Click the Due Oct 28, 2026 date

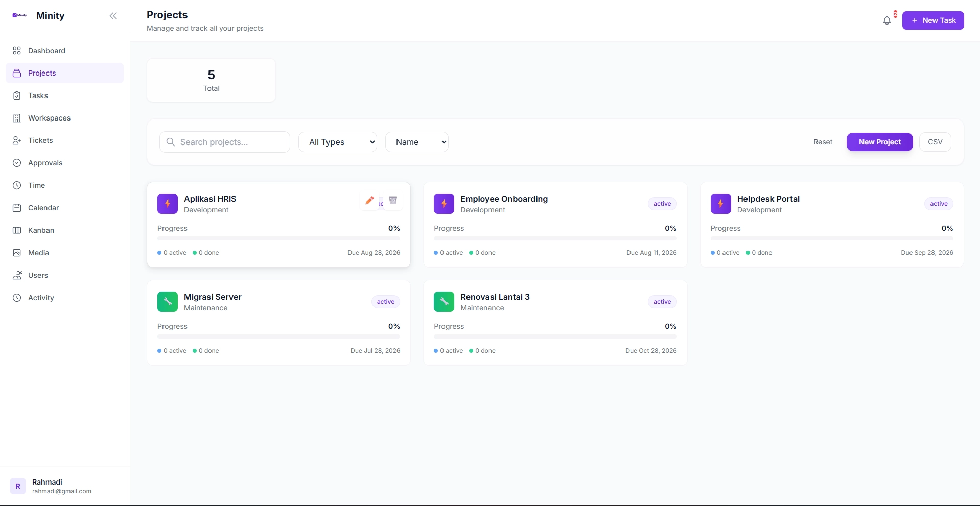(651, 351)
